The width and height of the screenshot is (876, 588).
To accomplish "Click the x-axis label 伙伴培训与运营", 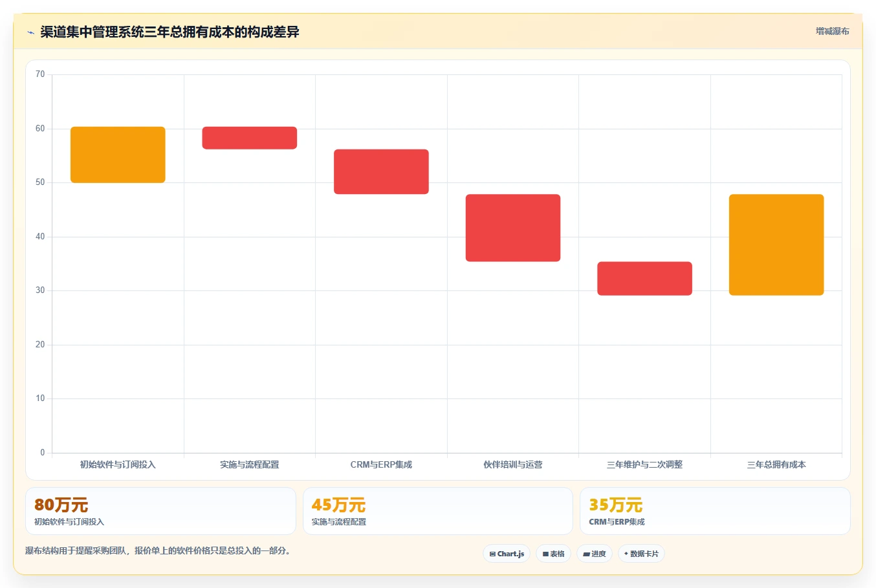I will pyautogui.click(x=513, y=464).
